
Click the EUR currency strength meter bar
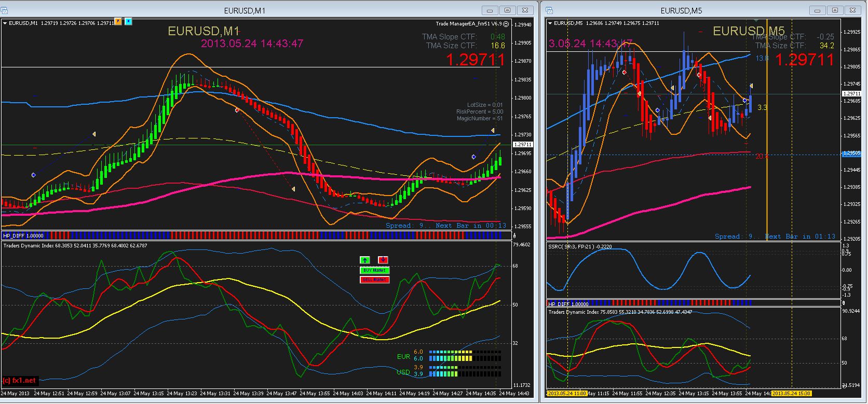pyautogui.click(x=465, y=355)
